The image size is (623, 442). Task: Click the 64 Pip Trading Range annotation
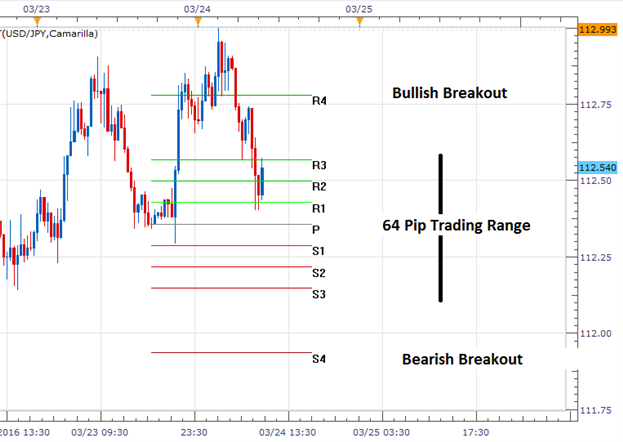coord(456,225)
